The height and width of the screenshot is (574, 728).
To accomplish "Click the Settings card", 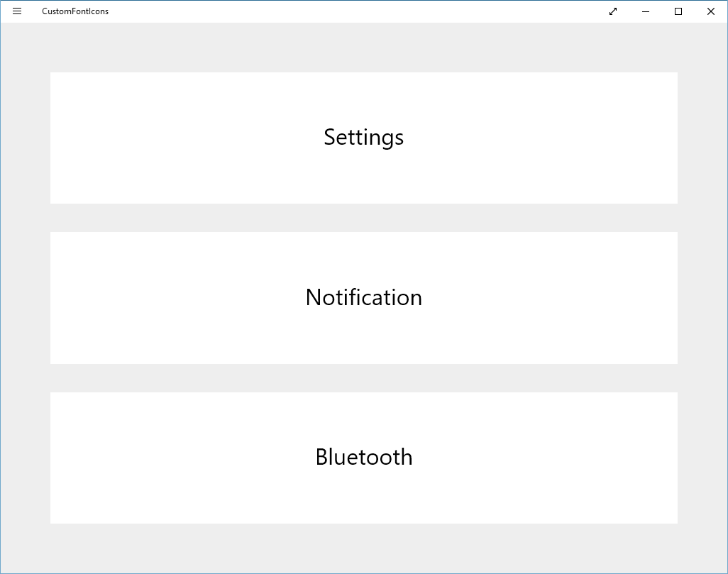I will (363, 138).
